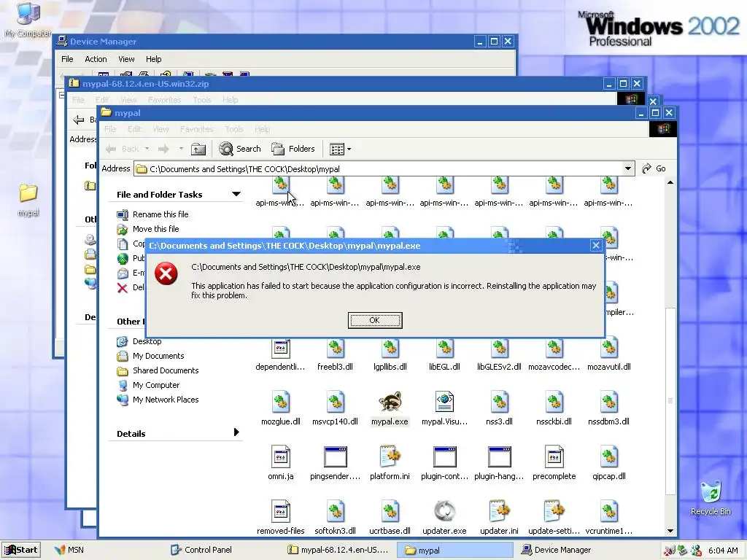Click the Go button beside address bar

coord(654,168)
